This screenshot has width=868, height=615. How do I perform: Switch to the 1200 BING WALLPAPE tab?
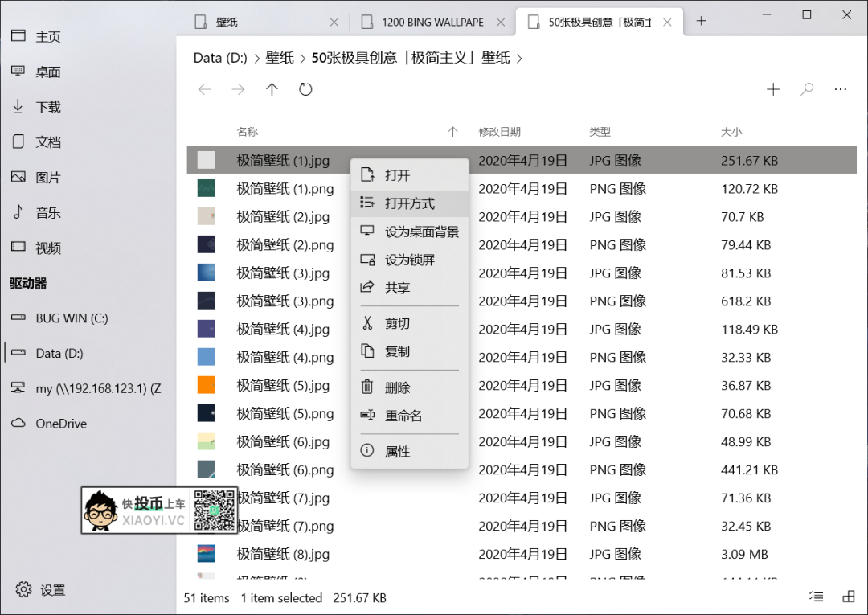point(432,23)
